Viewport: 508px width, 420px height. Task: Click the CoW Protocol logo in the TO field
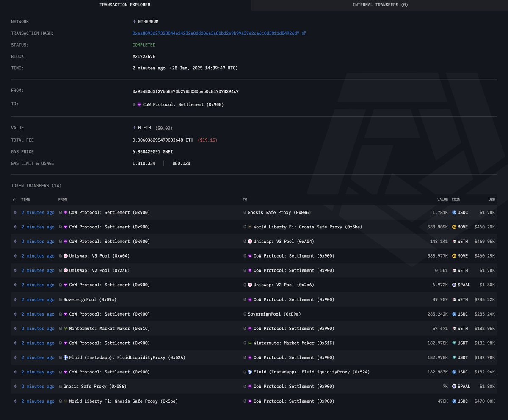click(140, 104)
